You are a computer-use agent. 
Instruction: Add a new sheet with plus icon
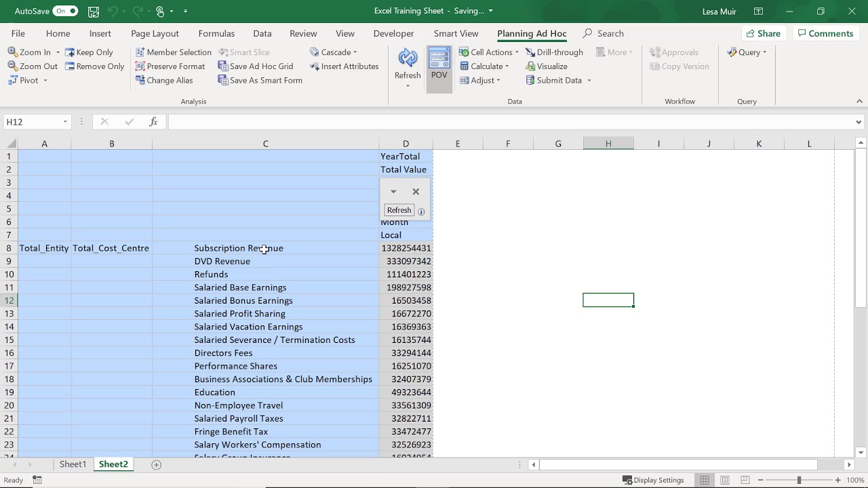pyautogui.click(x=156, y=464)
